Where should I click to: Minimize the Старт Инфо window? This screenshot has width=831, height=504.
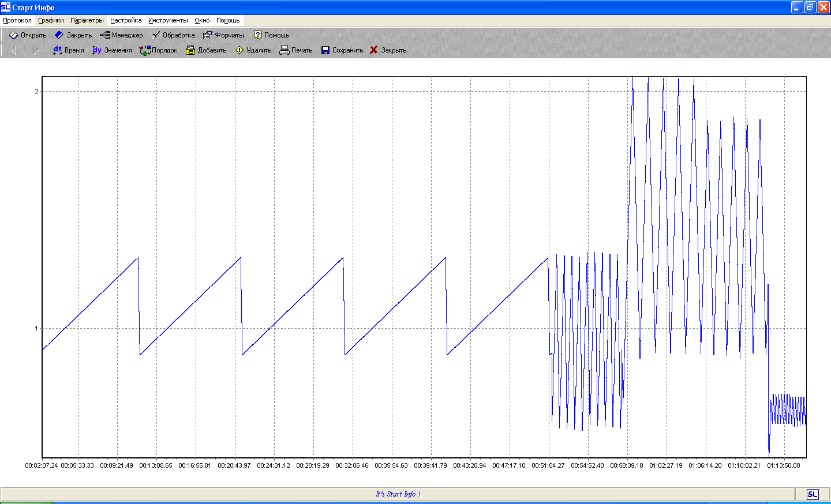click(x=797, y=7)
